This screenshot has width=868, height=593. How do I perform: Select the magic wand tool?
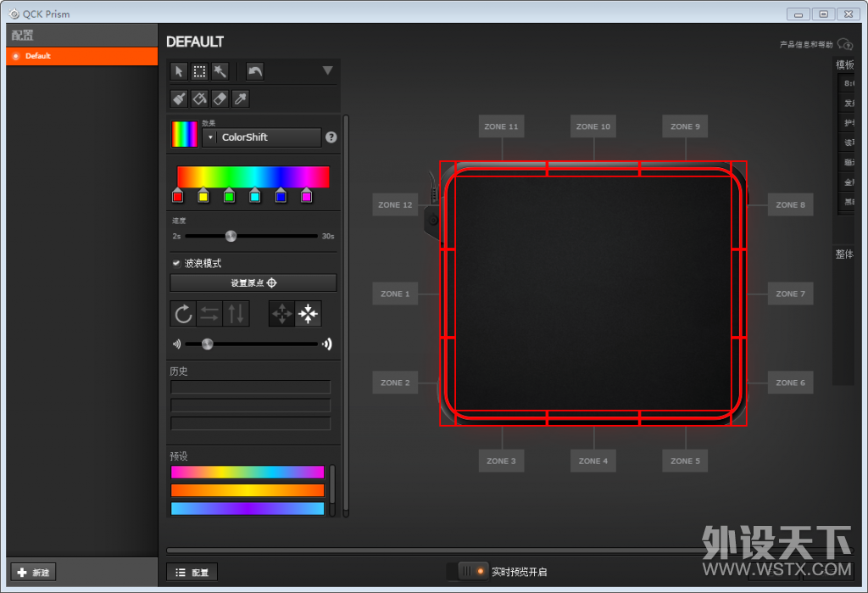point(219,71)
